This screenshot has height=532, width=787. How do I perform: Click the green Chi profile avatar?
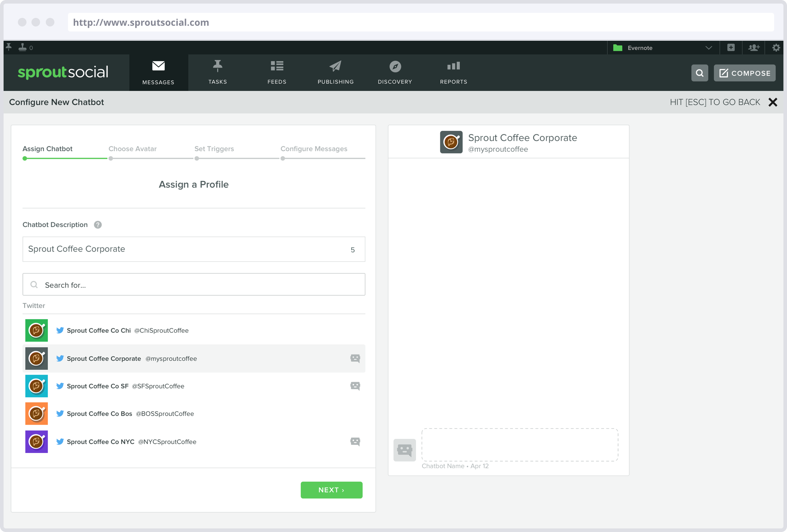tap(36, 330)
